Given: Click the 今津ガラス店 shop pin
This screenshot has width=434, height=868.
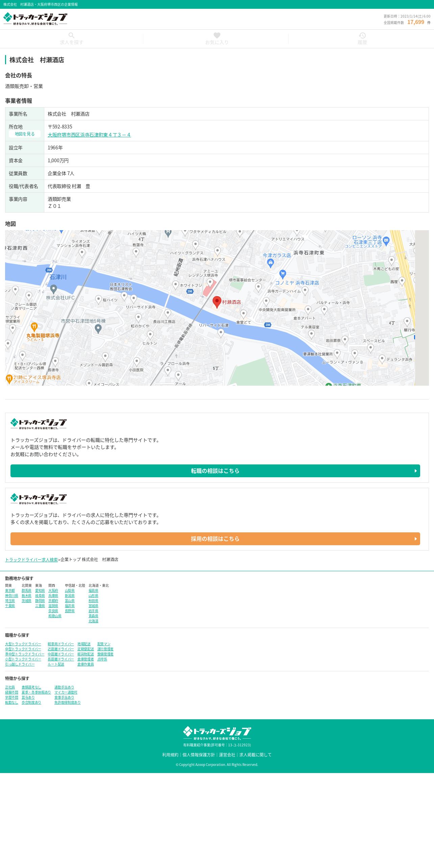Looking at the screenshot, I should [x=270, y=263].
